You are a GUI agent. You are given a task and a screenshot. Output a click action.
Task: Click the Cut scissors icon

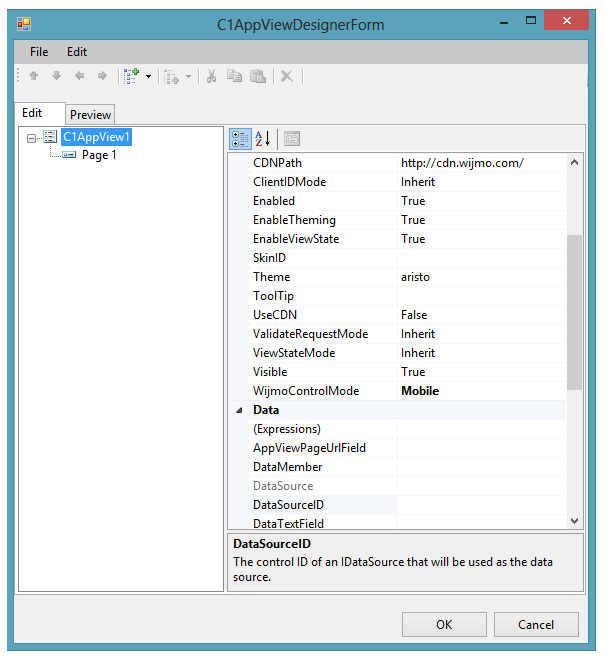pyautogui.click(x=211, y=76)
